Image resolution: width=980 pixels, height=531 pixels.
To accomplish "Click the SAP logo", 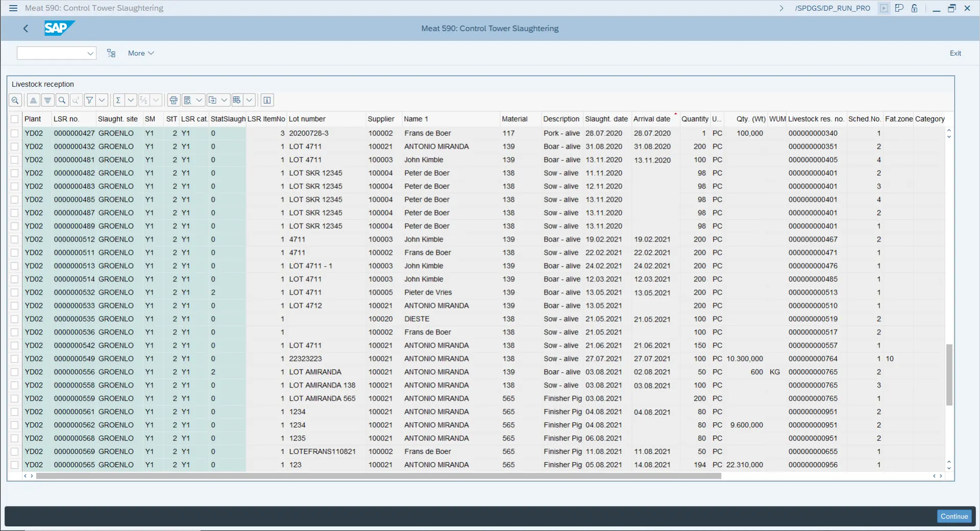I will pyautogui.click(x=59, y=28).
